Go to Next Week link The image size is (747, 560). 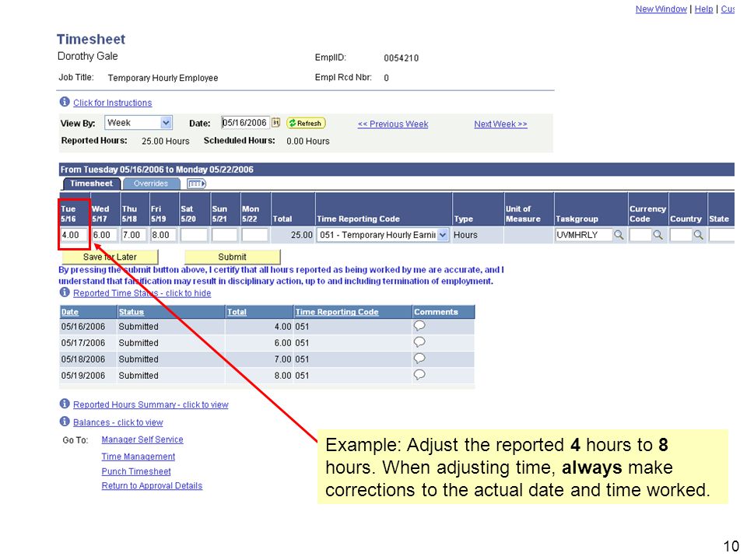[x=500, y=124]
